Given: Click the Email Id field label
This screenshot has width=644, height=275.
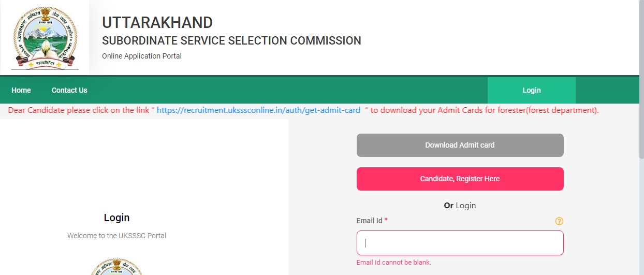Looking at the screenshot, I should [369, 221].
